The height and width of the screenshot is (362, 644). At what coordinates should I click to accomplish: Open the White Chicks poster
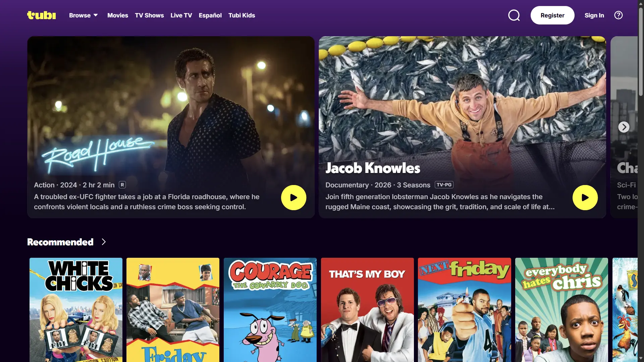coord(76,310)
